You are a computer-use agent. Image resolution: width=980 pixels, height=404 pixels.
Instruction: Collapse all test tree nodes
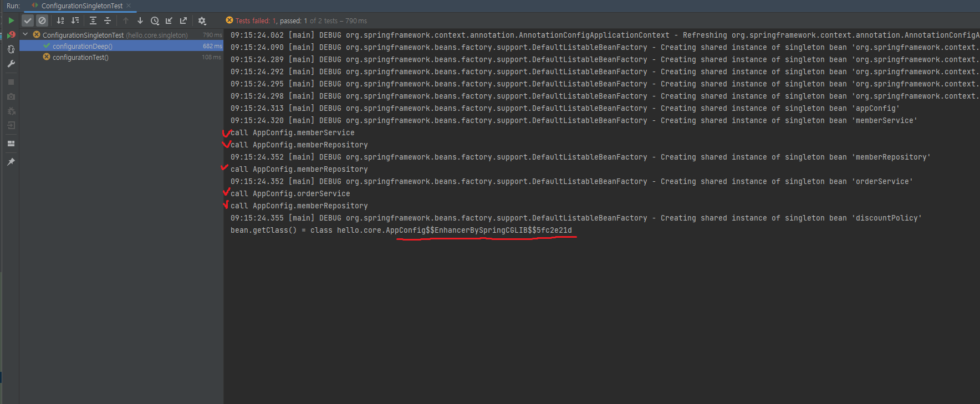(108, 21)
